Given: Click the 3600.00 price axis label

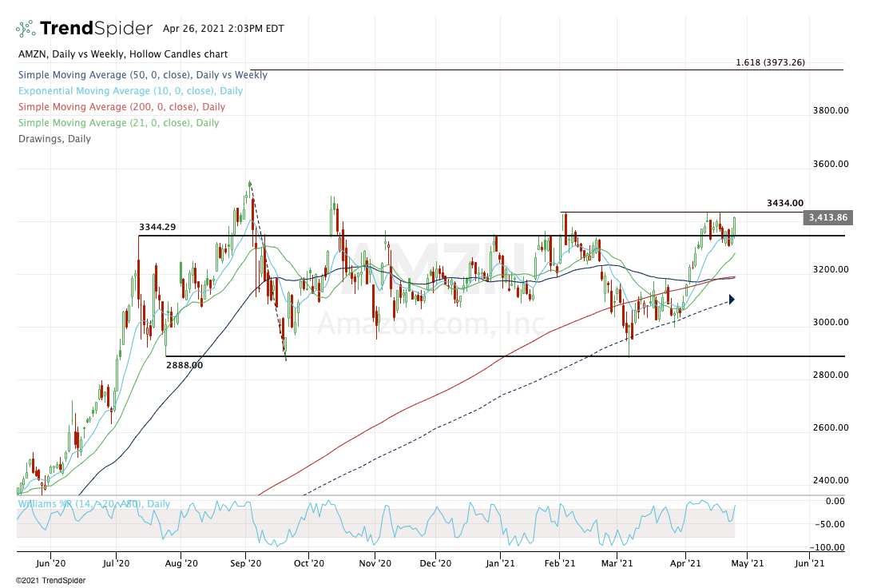Looking at the screenshot, I should pos(831,164).
